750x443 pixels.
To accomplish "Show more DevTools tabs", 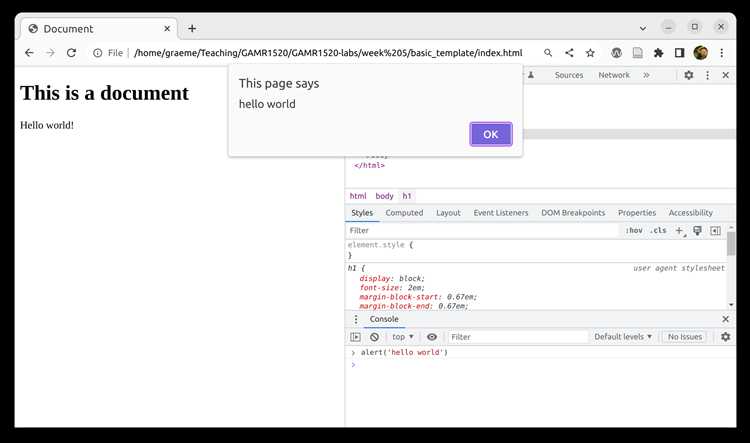I will tap(646, 75).
